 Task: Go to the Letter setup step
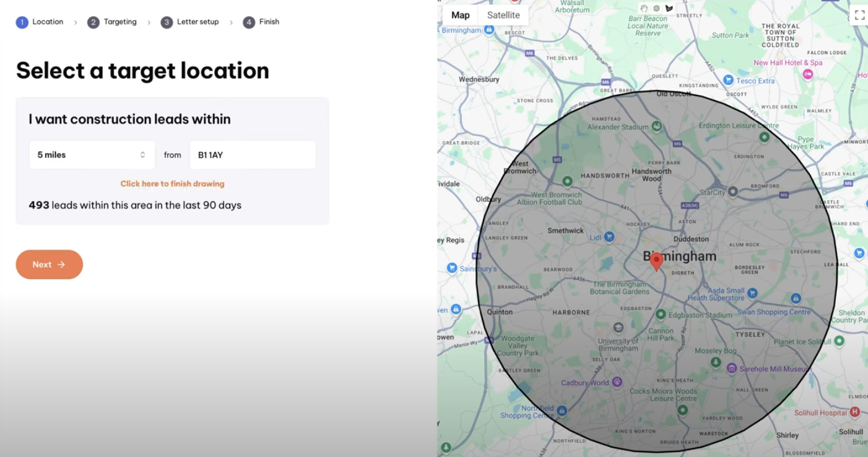coord(190,22)
